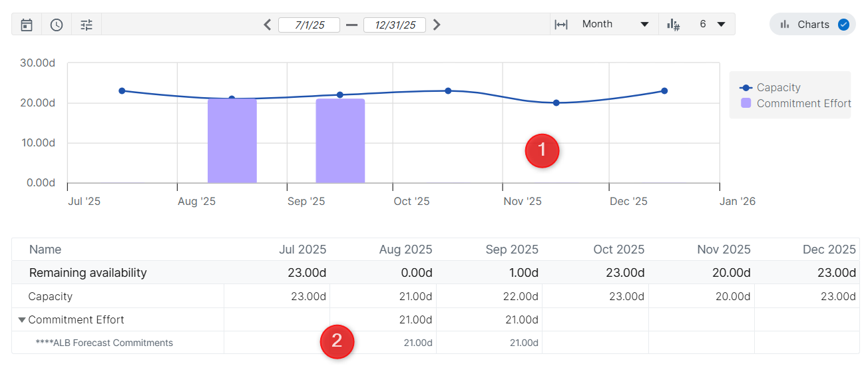The image size is (868, 366).
Task: Click the column width interval icon
Action: click(561, 25)
